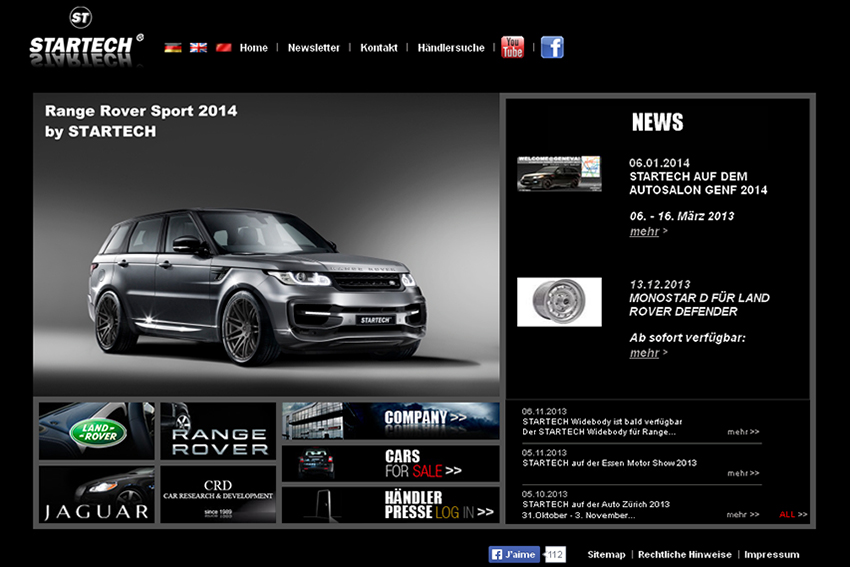Click the Autosalon Genf news thumbnail

click(559, 173)
